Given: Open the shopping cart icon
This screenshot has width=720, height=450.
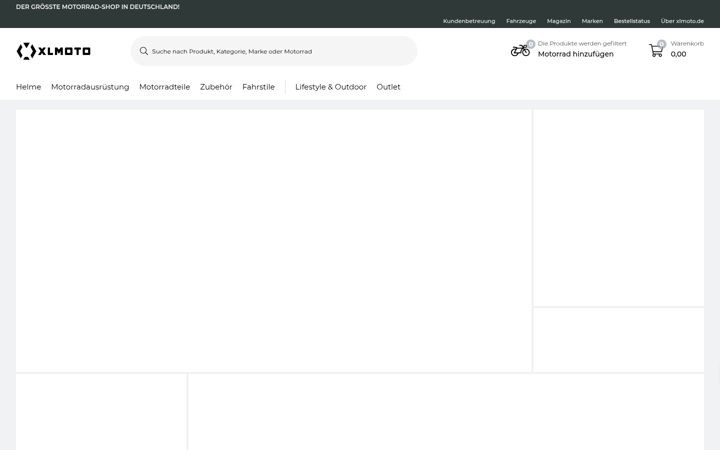Looking at the screenshot, I should (656, 50).
